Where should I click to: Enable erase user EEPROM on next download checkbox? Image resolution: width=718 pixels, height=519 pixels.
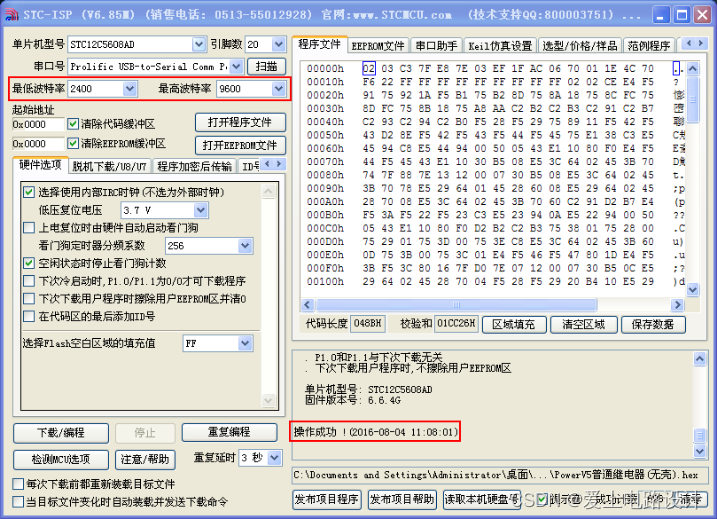coord(29,299)
